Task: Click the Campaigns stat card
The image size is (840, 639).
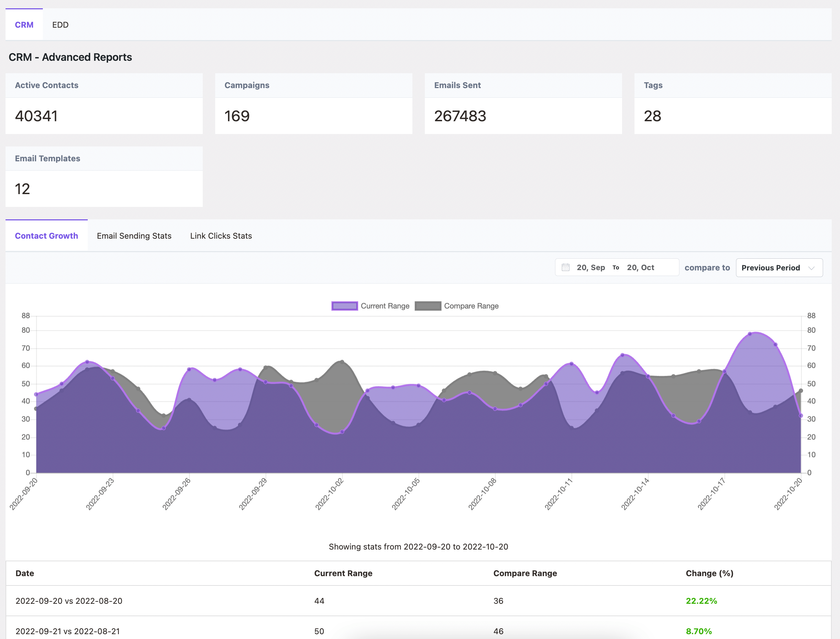Action: click(314, 104)
